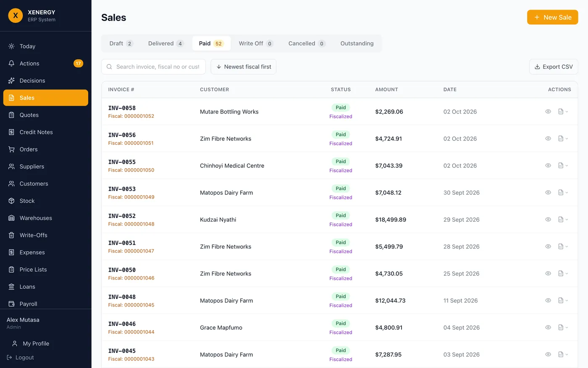
Task: Open document dropdown for INV-0048
Action: coord(563,300)
